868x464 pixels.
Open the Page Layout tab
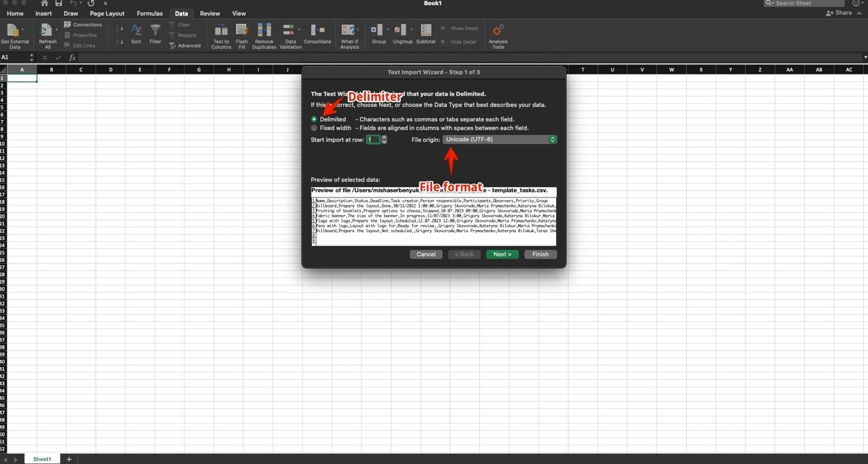(x=107, y=14)
